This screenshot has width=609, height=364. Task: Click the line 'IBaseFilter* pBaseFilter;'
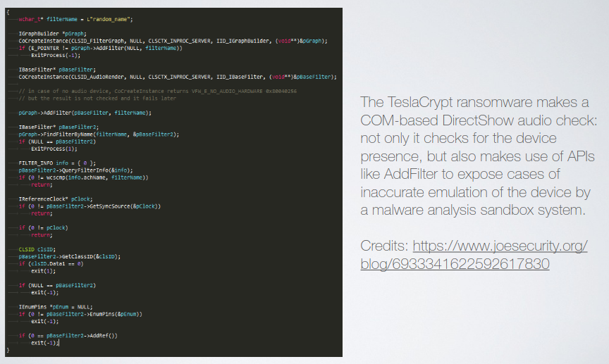pyautogui.click(x=57, y=70)
